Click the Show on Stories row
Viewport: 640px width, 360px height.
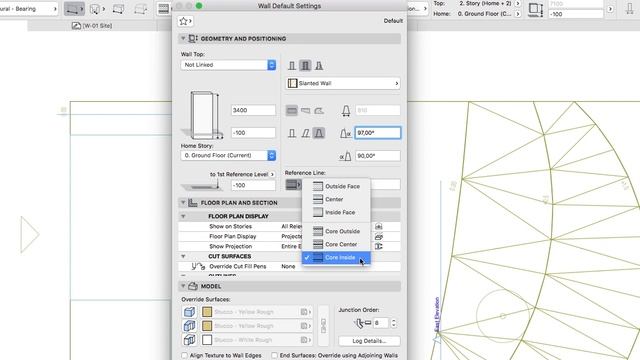[289, 227]
